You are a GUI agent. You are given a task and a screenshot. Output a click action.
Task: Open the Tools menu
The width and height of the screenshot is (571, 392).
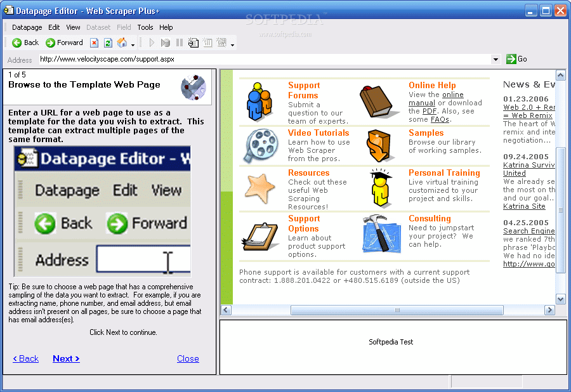pos(145,27)
